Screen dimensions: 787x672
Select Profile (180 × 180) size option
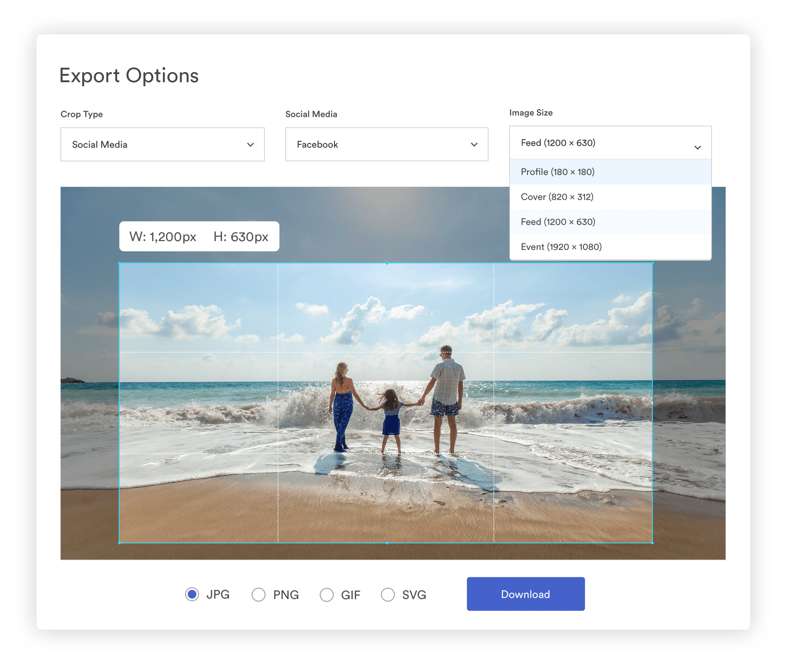pyautogui.click(x=610, y=172)
